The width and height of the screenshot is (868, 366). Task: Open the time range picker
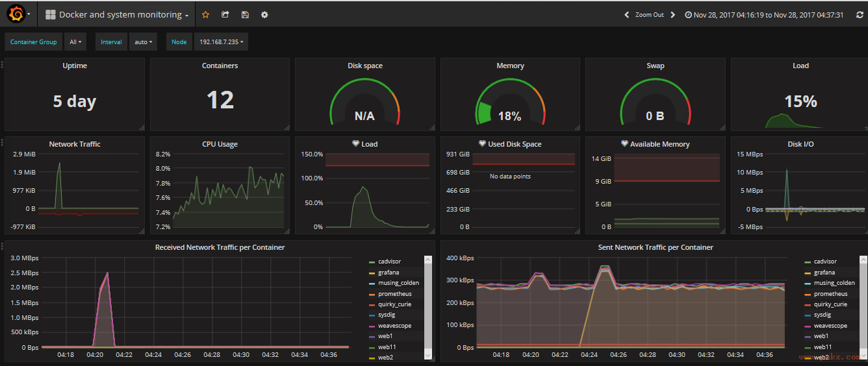(765, 14)
